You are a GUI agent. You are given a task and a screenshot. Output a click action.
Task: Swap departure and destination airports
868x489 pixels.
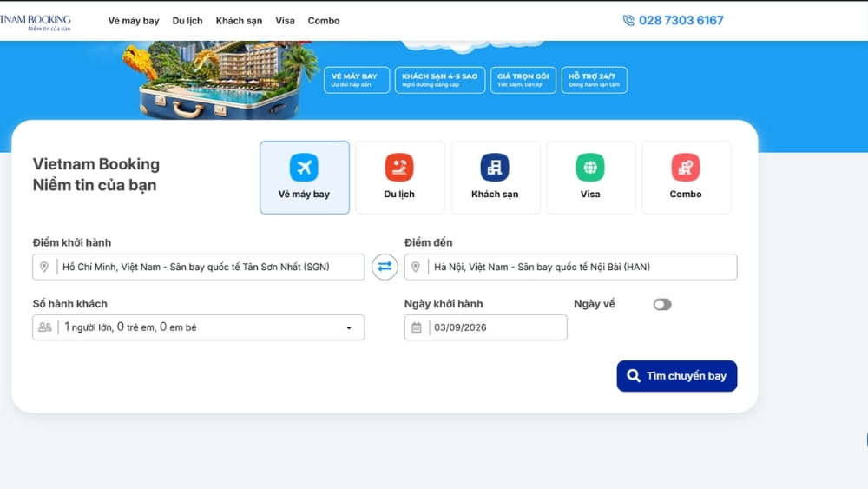(x=385, y=267)
